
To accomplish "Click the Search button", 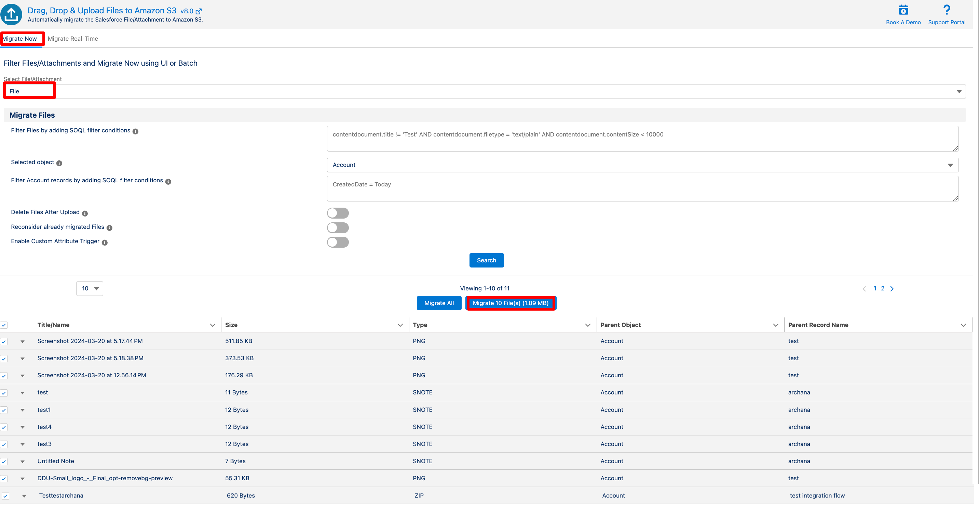I will (486, 260).
